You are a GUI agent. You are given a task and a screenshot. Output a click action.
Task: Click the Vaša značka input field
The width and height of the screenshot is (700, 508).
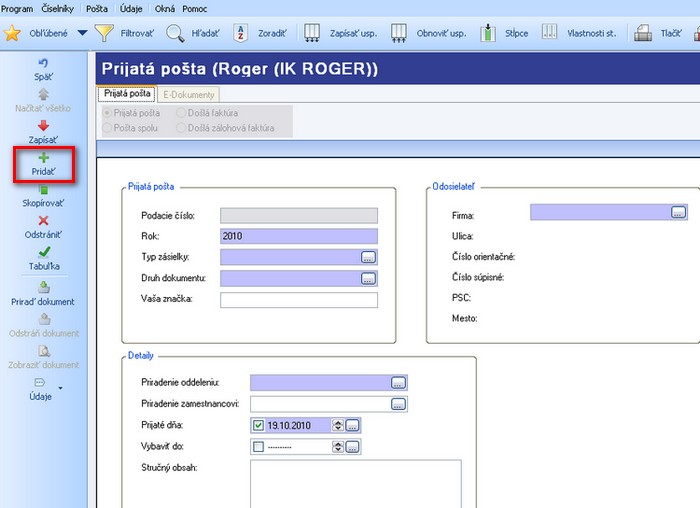[299, 300]
